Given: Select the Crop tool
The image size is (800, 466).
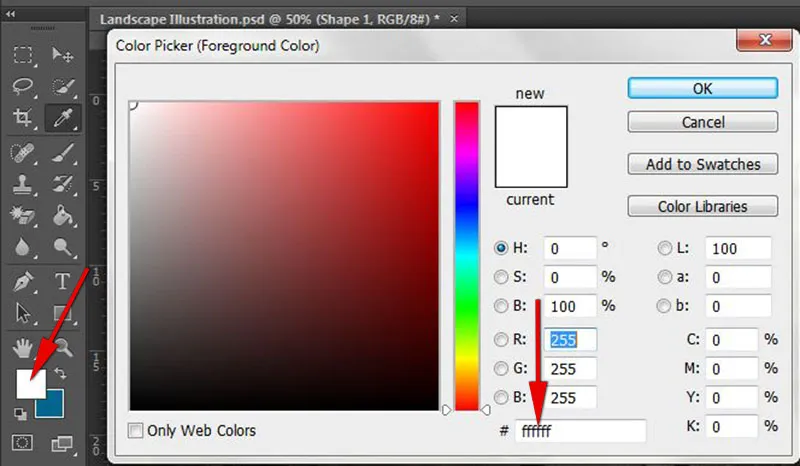Looking at the screenshot, I should coord(22,118).
